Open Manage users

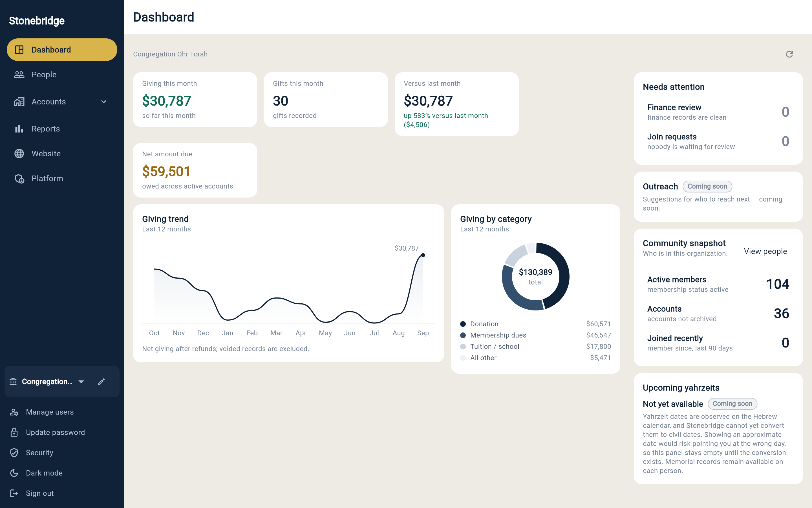click(x=62, y=412)
